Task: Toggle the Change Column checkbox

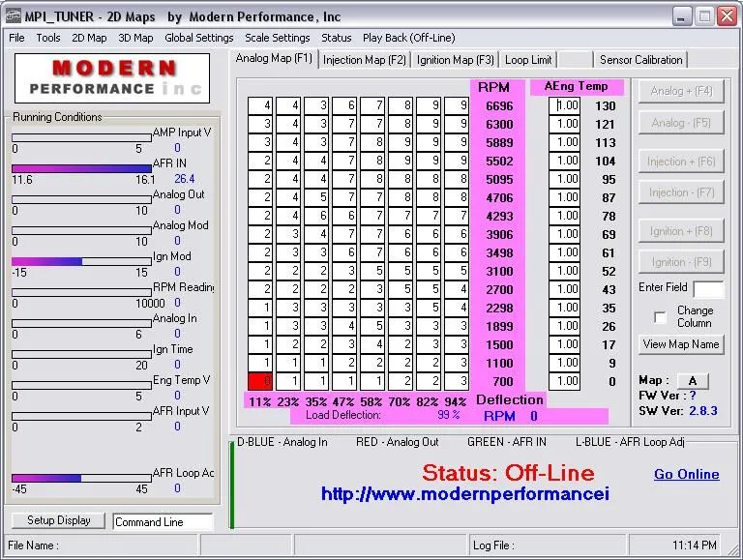Action: pyautogui.click(x=660, y=317)
